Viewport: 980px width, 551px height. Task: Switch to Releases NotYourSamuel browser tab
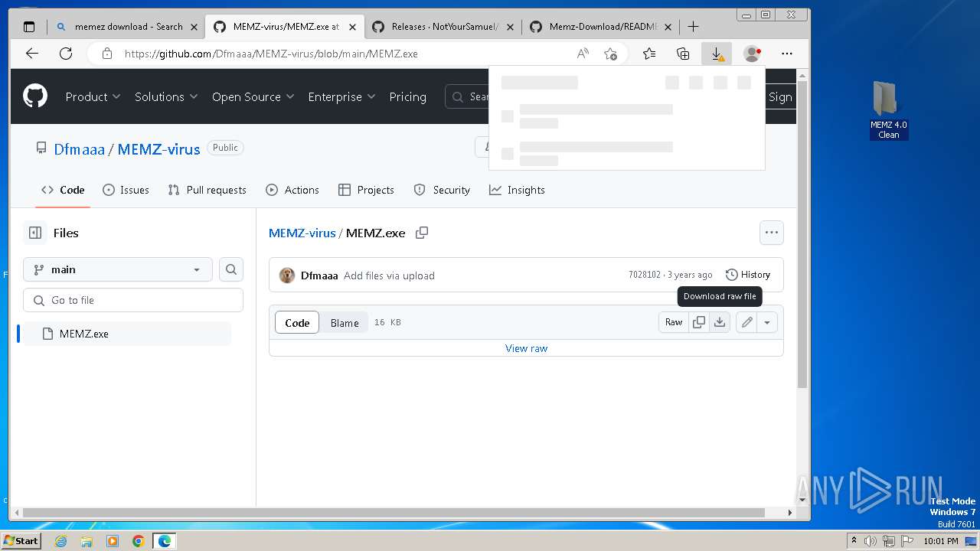[443, 27]
